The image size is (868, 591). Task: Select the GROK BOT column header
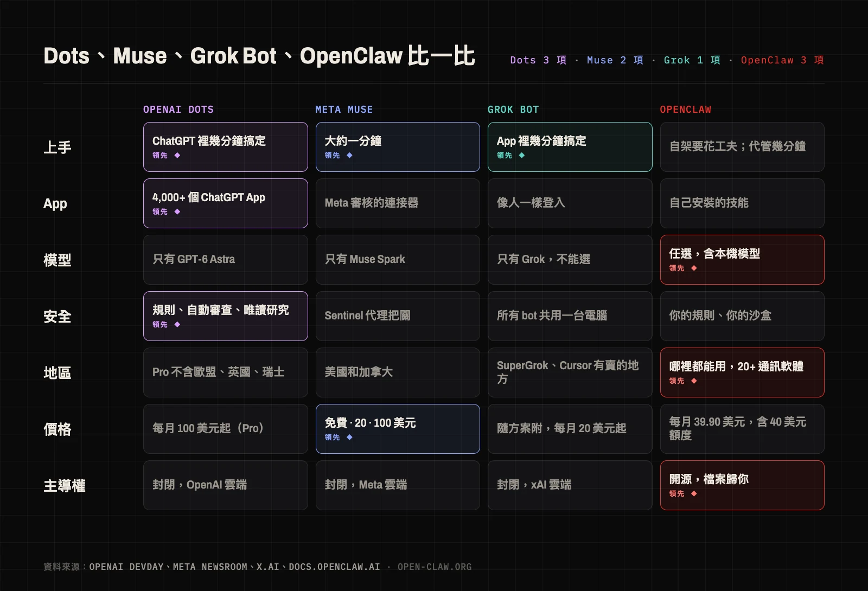click(x=513, y=110)
